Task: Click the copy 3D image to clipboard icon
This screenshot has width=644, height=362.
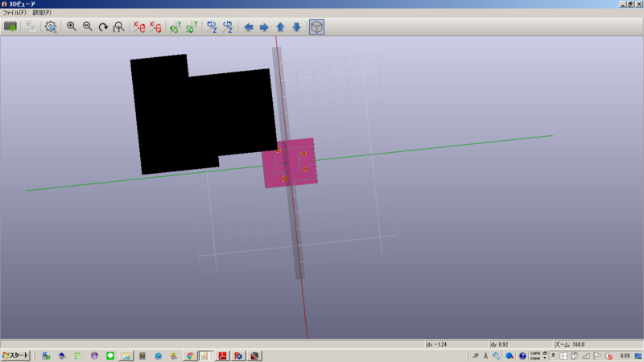Action: (x=30, y=27)
